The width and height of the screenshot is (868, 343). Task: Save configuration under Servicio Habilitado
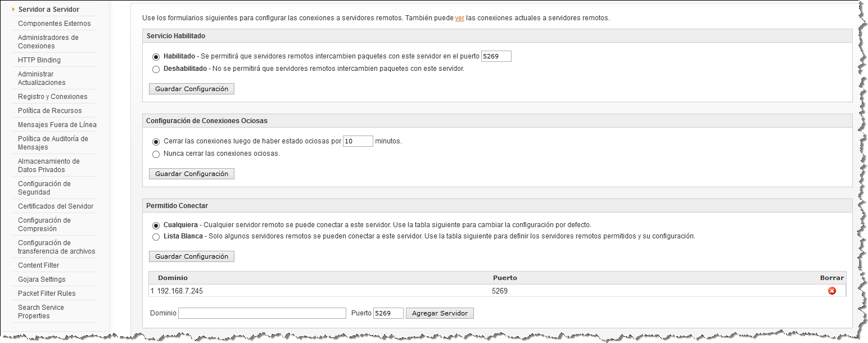click(192, 89)
